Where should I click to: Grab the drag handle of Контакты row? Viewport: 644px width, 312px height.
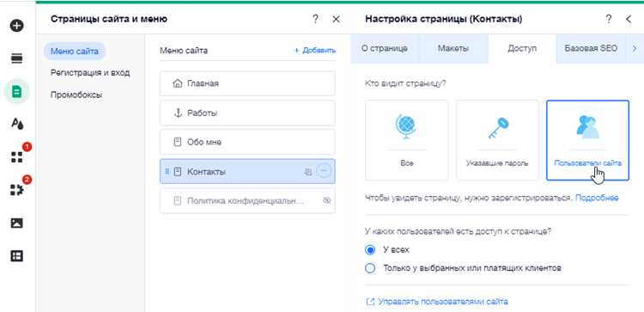pos(167,171)
